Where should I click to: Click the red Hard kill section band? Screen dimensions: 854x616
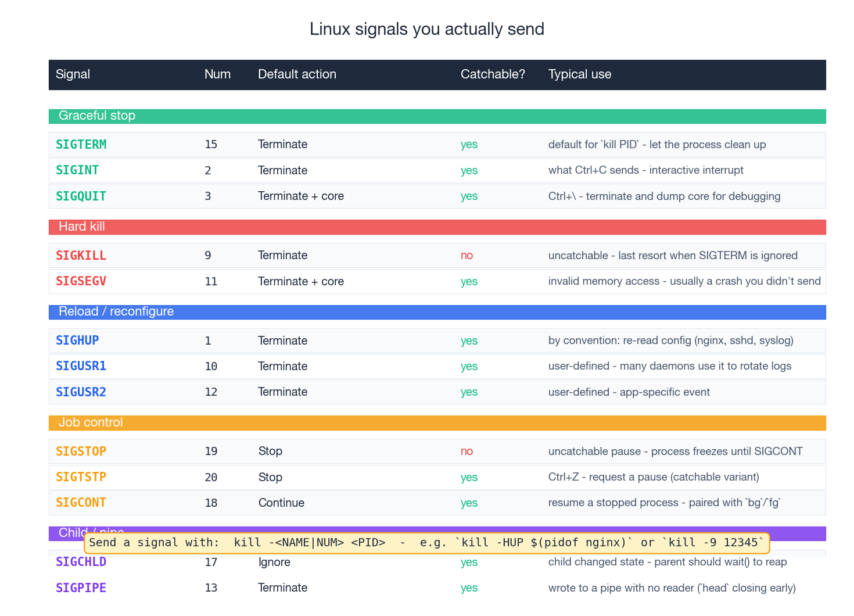coord(437,227)
